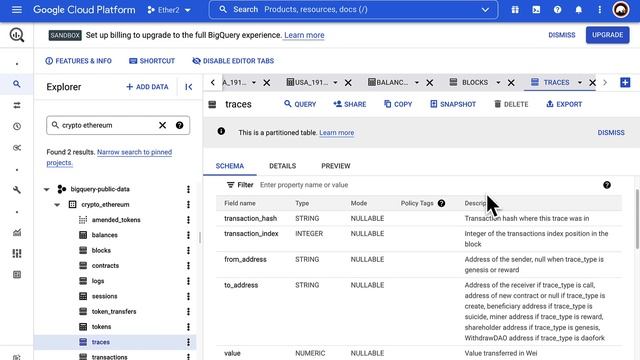This screenshot has width=640, height=360.
Task: Open the logs table
Action: pyautogui.click(x=98, y=281)
